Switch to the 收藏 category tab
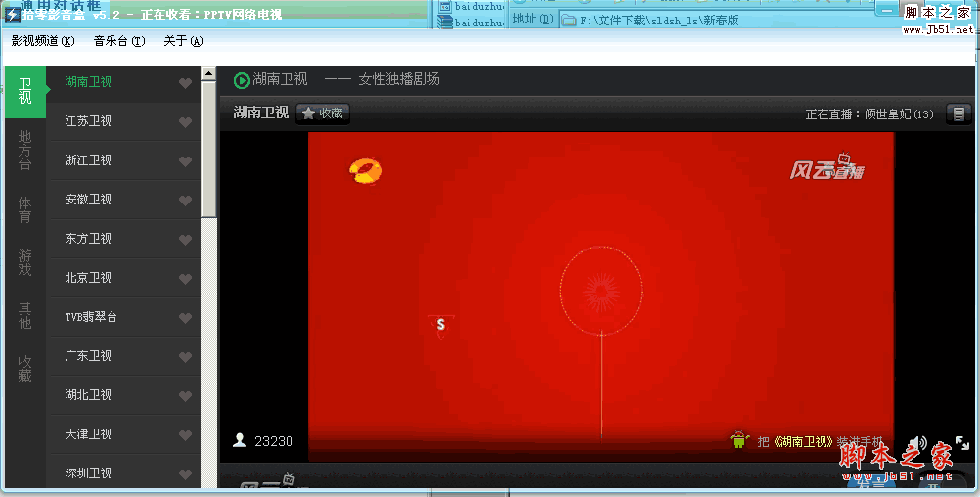The image size is (980, 497). tap(25, 369)
